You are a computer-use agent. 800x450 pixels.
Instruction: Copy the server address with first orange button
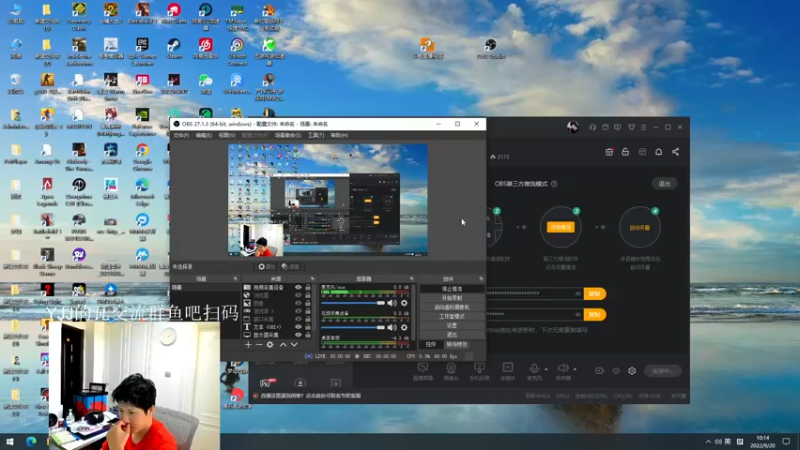tap(594, 294)
